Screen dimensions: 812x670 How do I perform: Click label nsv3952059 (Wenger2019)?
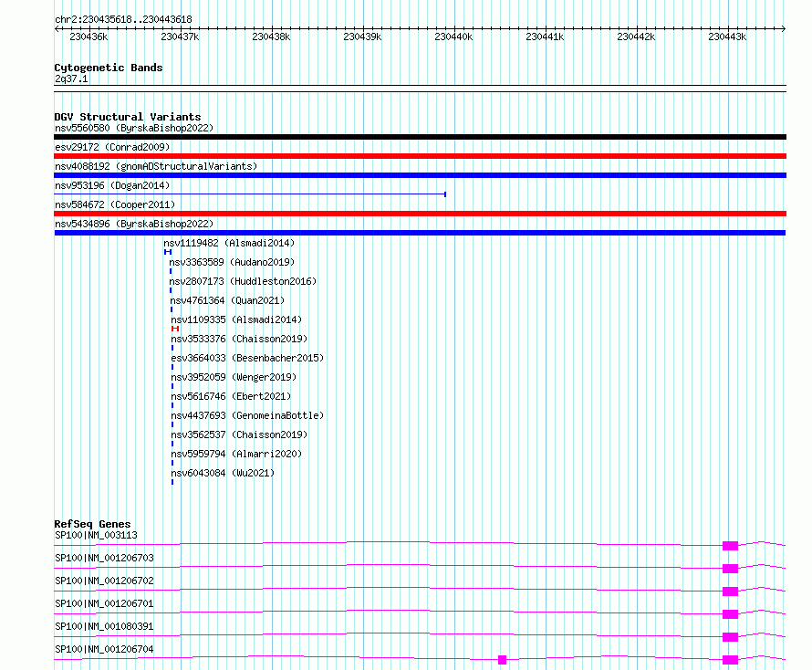[234, 377]
